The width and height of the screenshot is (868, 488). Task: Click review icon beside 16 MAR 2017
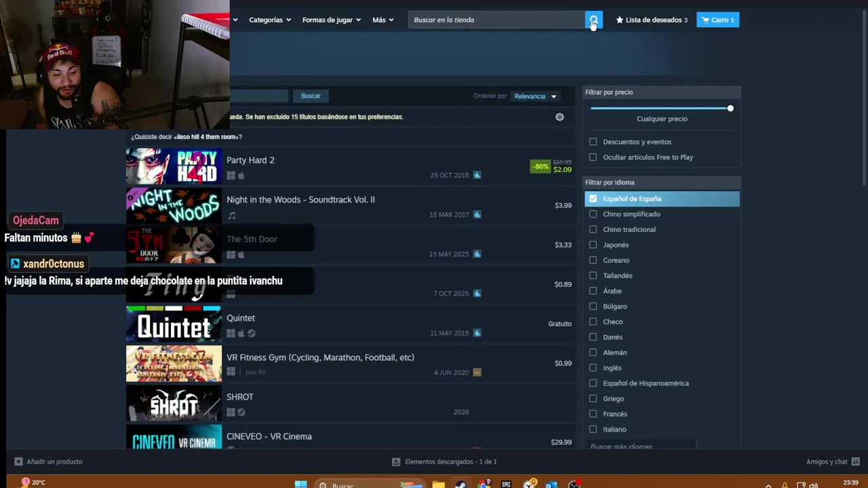(477, 214)
